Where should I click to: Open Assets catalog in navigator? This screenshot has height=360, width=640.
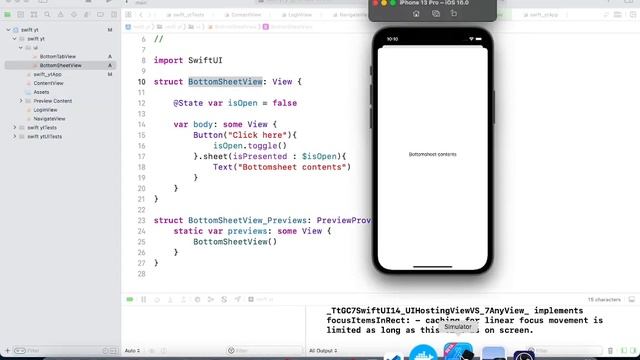[41, 92]
